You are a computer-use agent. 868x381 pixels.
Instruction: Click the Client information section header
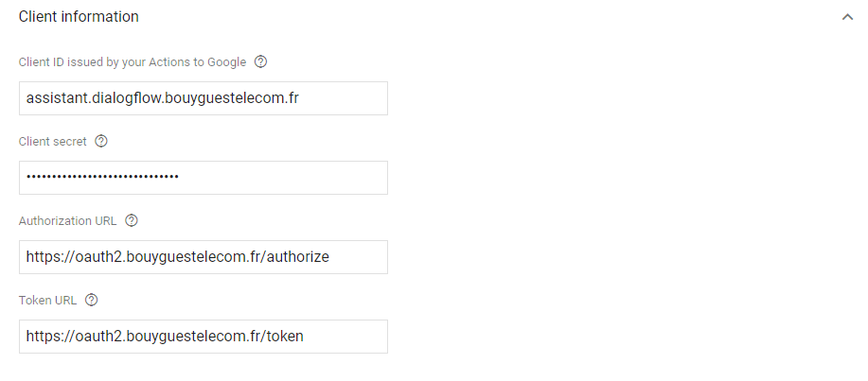[x=79, y=17]
